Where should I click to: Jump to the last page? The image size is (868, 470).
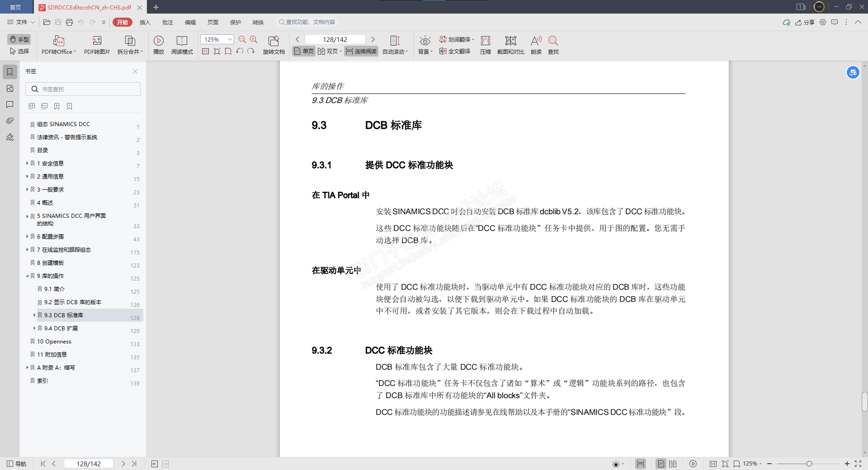tap(134, 464)
